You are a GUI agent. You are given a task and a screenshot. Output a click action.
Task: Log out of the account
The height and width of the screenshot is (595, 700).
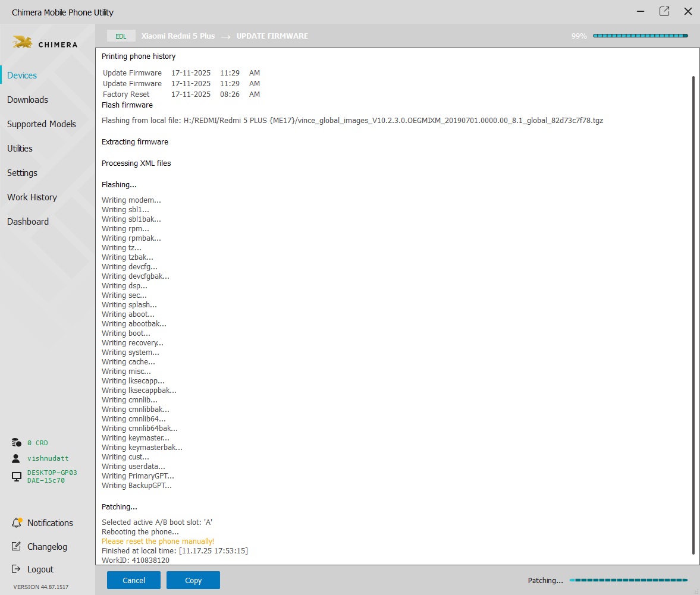pos(40,569)
